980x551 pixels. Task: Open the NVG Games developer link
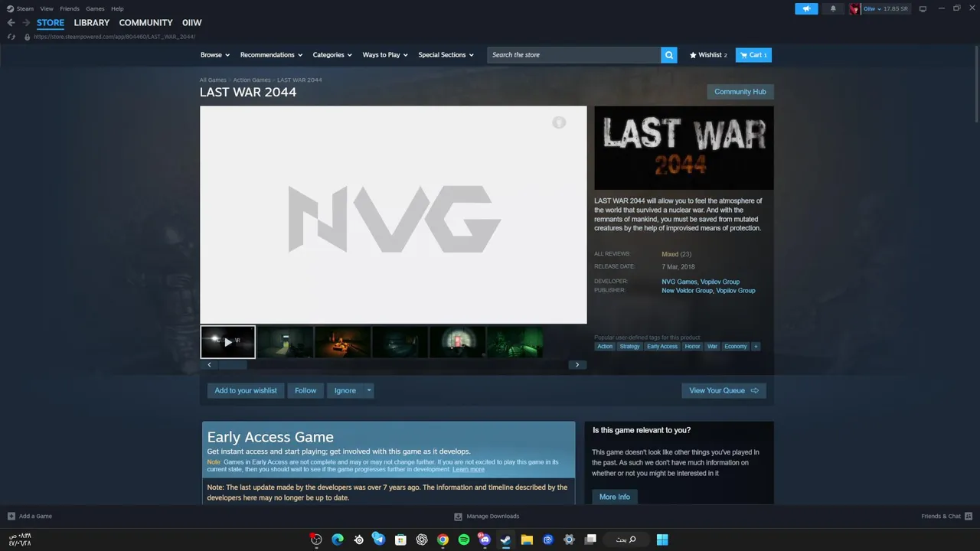click(x=679, y=282)
